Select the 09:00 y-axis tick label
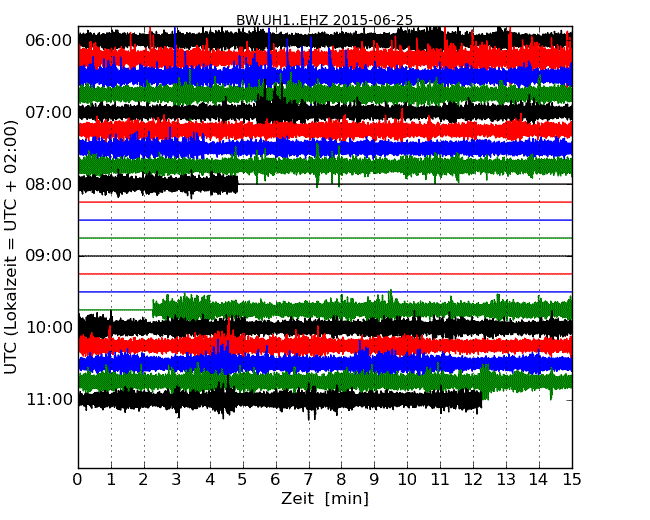The image size is (650, 520). click(x=48, y=256)
